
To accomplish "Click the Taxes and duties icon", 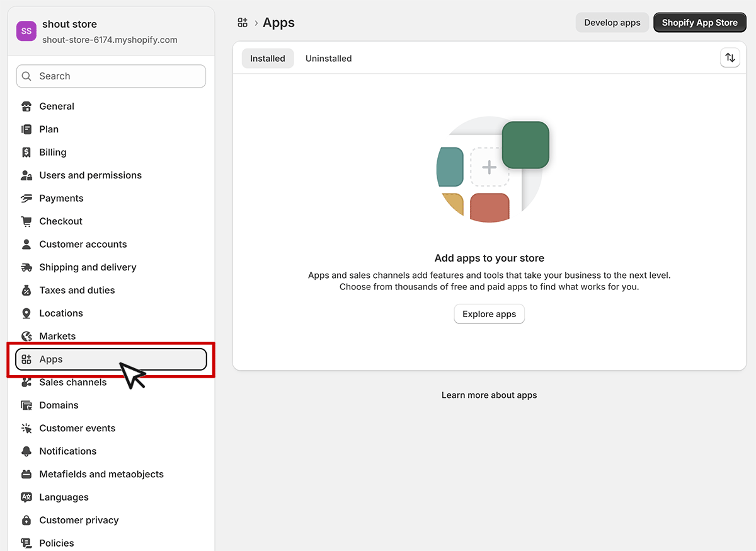I will click(x=25, y=290).
